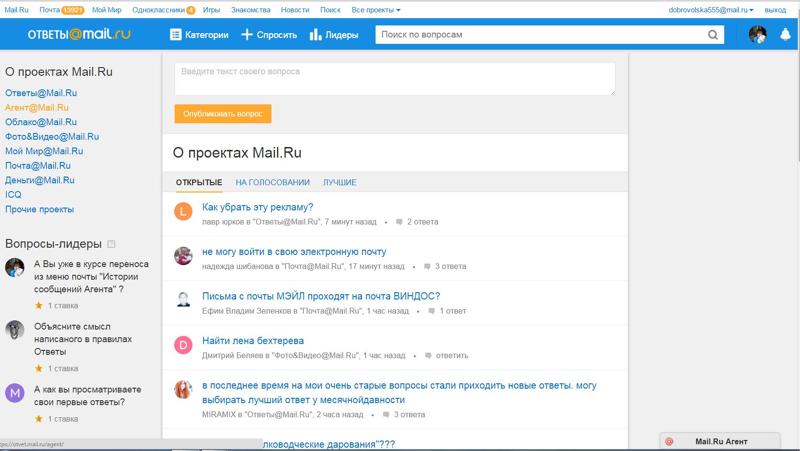
Task: Click the pink D avatar of Дмитрий Беляев
Action: coord(183,345)
